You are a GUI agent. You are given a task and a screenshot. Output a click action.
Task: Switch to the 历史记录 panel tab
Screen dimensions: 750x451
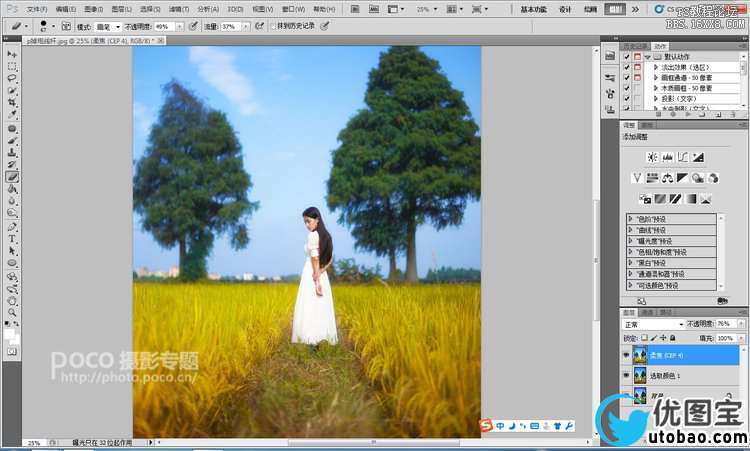point(636,46)
